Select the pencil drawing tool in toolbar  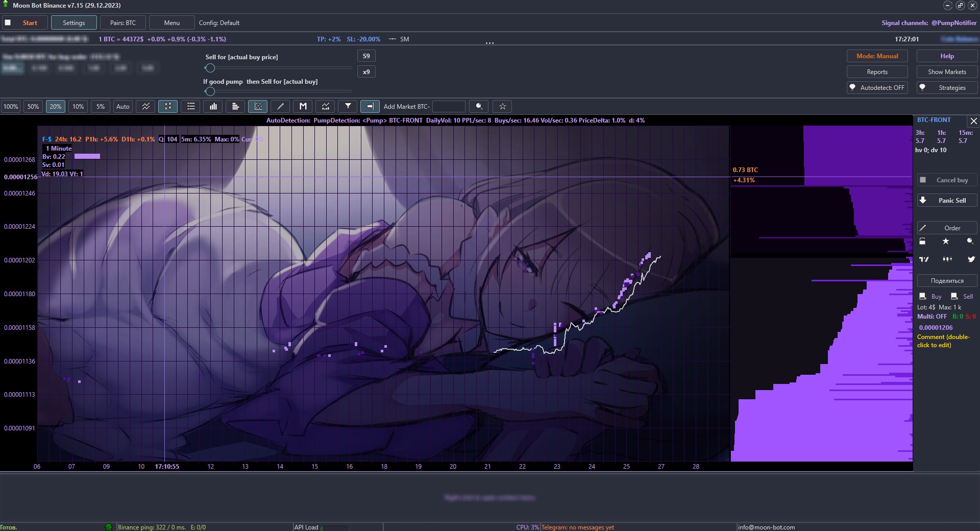click(280, 106)
